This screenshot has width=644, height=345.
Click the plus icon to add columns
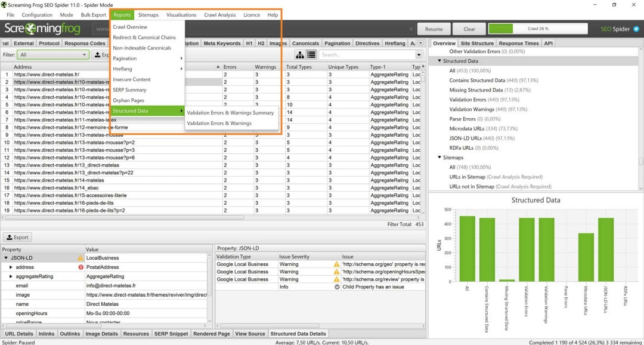[423, 67]
